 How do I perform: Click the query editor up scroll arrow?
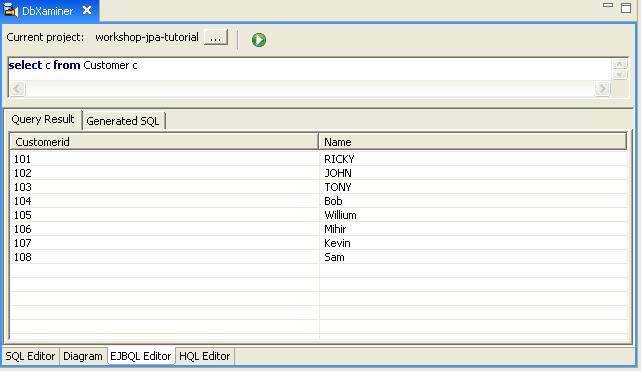[619, 64]
